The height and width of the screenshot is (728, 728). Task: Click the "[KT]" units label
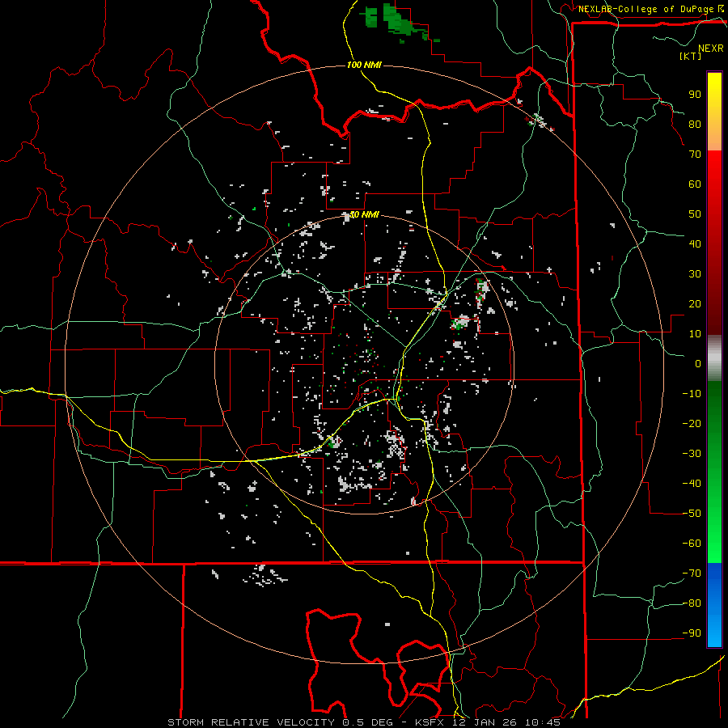(x=690, y=56)
